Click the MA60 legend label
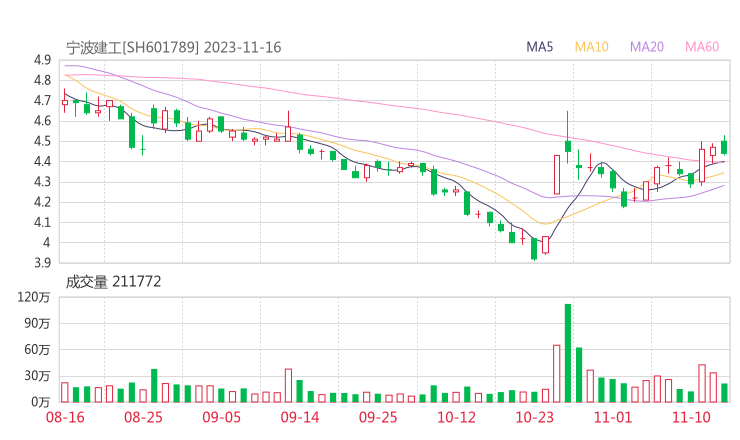The width and height of the screenshot is (740, 440). tap(702, 47)
